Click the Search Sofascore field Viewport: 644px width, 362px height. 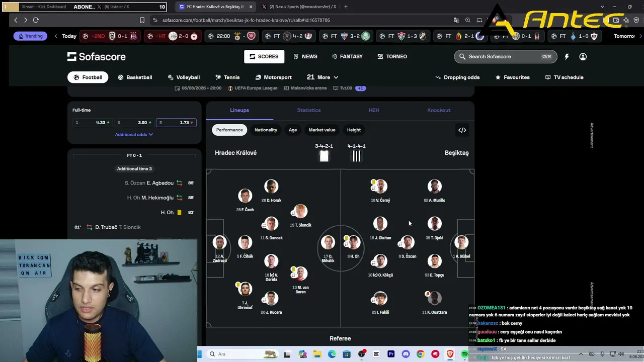coord(506,57)
